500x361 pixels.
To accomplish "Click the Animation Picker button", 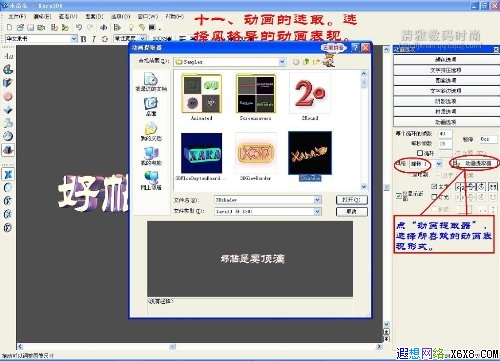I will click(x=474, y=163).
